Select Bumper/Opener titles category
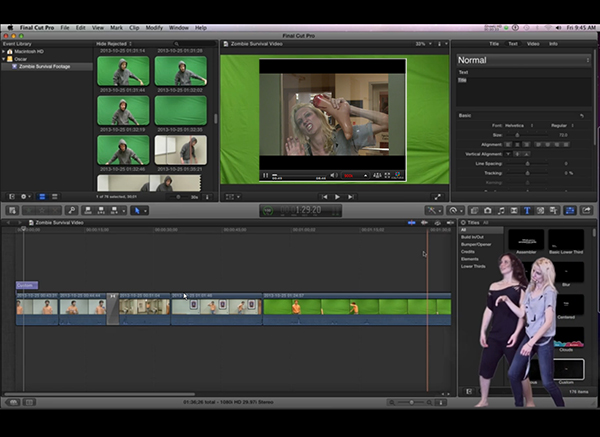This screenshot has height=437, width=600. pos(476,245)
